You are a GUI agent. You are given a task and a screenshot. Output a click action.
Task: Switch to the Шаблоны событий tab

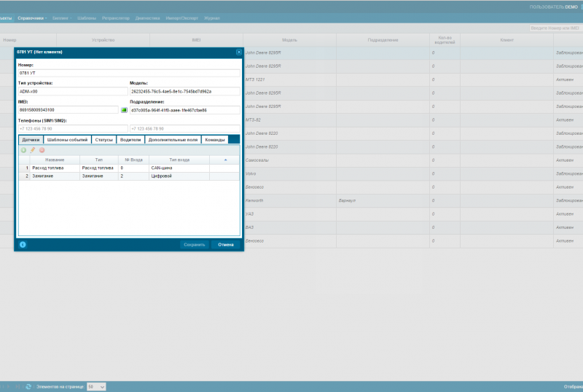click(67, 139)
